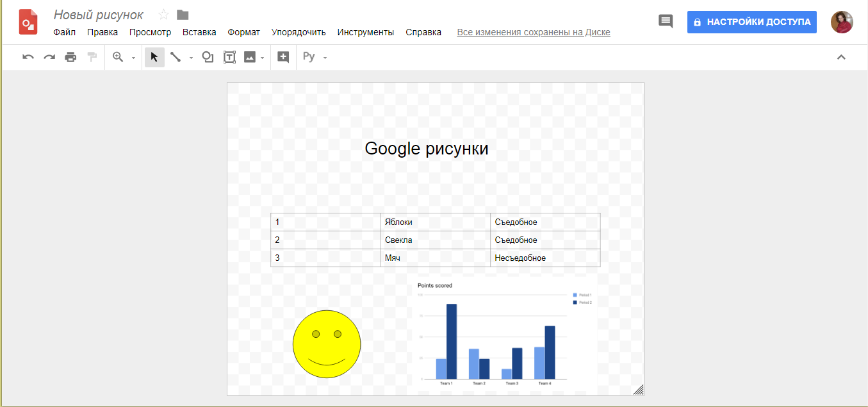Image resolution: width=868 pixels, height=407 pixels.
Task: Open the Insert comment tool
Action: pos(283,57)
